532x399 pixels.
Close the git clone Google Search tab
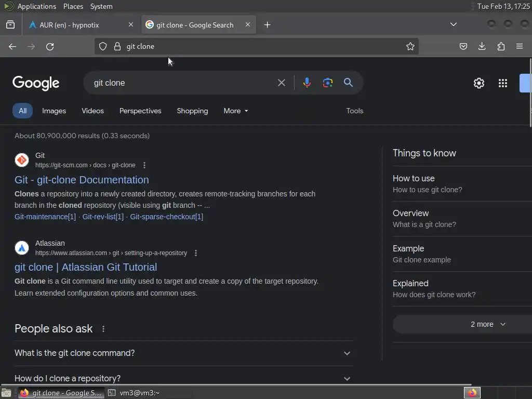(248, 25)
